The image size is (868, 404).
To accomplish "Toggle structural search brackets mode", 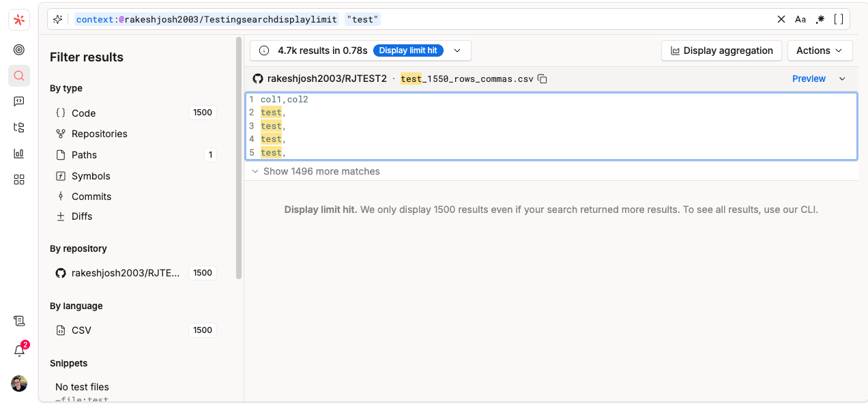I will click(x=839, y=19).
